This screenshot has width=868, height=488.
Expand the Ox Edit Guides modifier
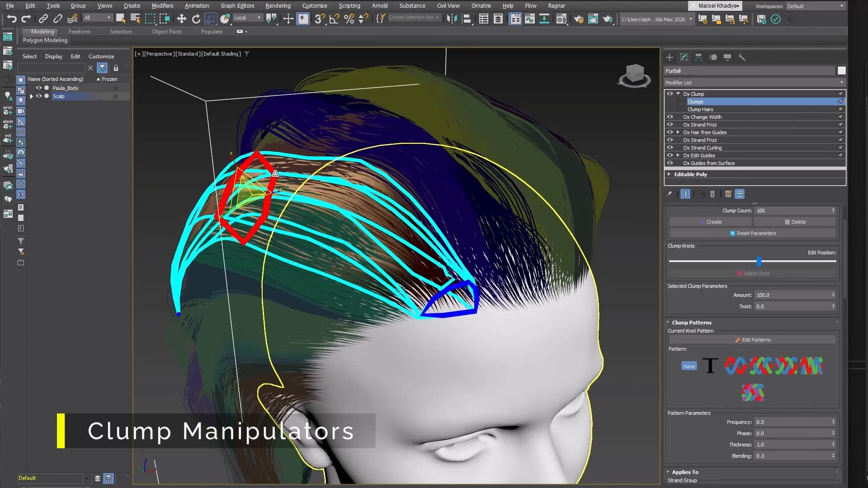(x=678, y=155)
